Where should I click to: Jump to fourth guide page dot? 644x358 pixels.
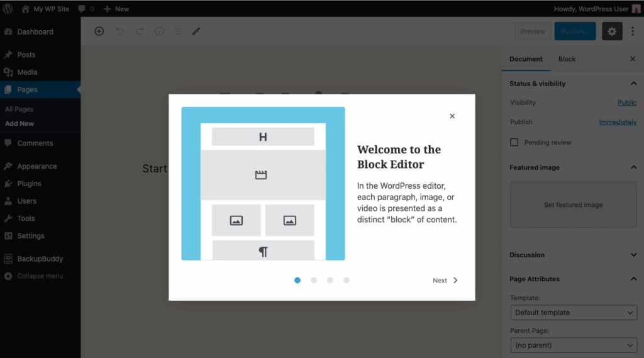tap(347, 281)
